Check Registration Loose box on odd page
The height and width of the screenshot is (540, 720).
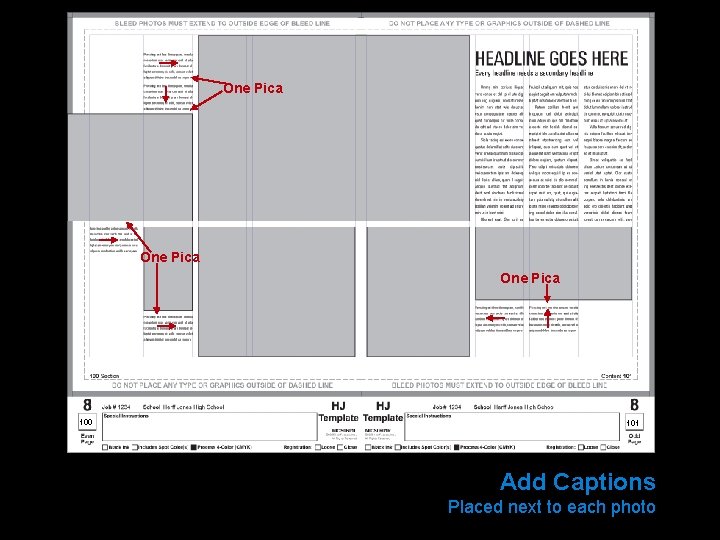point(581,447)
